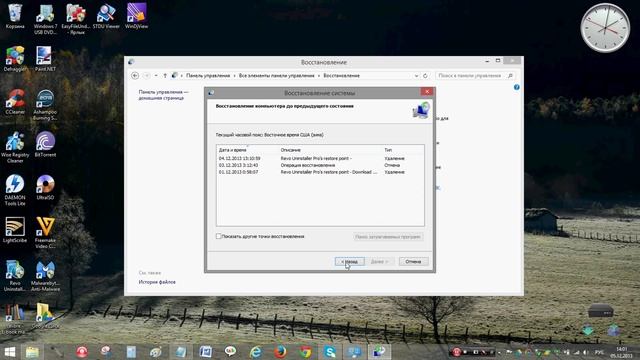Image resolution: width=640 pixels, height=360 pixels.
Task: Open the EasyFileUnd... desktop shortcut
Action: click(x=76, y=19)
